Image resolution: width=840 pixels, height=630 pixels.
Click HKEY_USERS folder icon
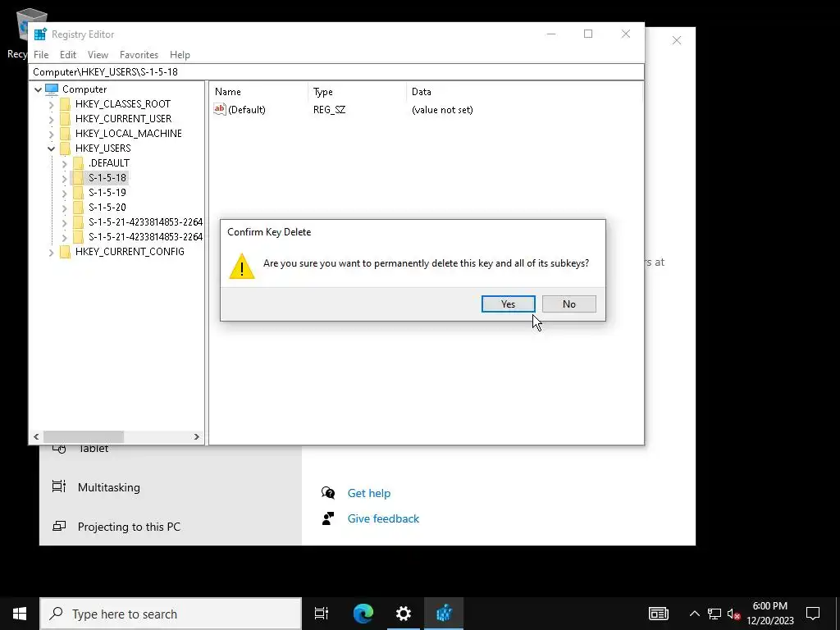pos(66,148)
